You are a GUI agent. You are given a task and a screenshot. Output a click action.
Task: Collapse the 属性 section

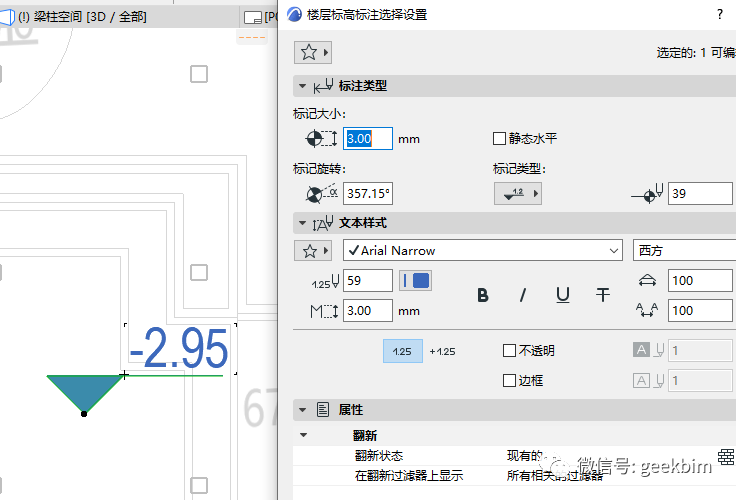[302, 410]
